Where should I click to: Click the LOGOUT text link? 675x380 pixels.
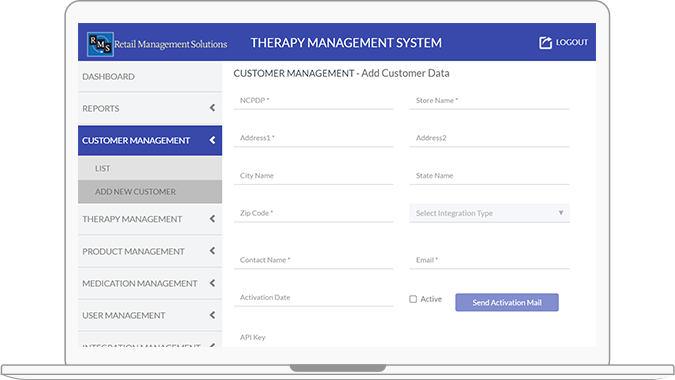pos(572,42)
